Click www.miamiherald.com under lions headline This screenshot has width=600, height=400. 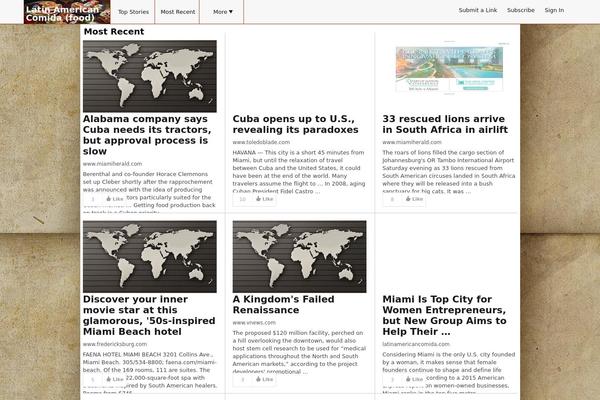(412, 142)
